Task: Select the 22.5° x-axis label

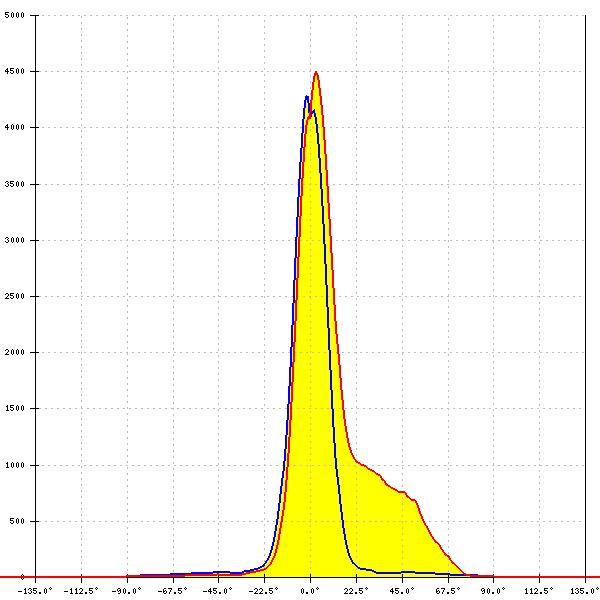Action: click(356, 591)
